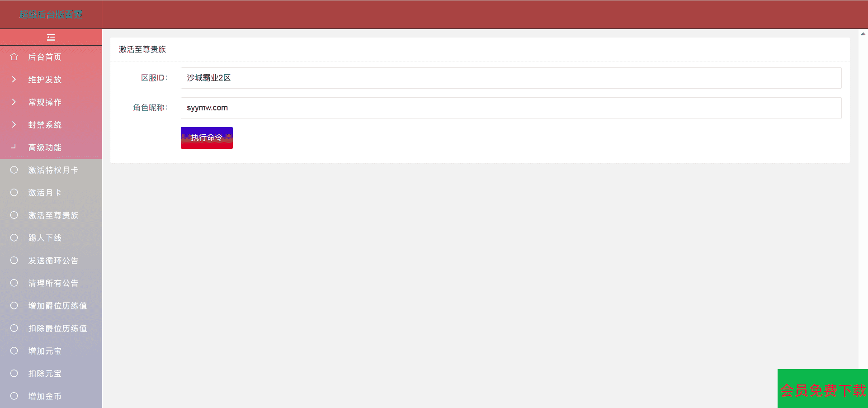Click the circle icon beside 扣除元宝
The height and width of the screenshot is (408, 868).
tap(14, 373)
